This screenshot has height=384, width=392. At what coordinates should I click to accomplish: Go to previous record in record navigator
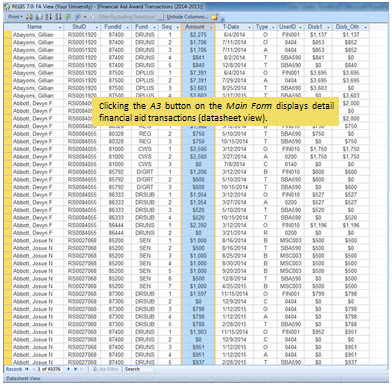[34, 369]
